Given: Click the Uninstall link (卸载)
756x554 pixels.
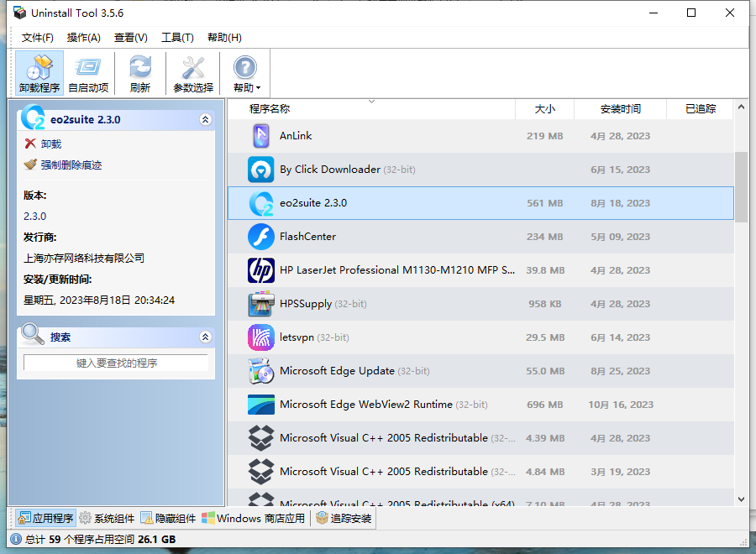Looking at the screenshot, I should tap(50, 144).
